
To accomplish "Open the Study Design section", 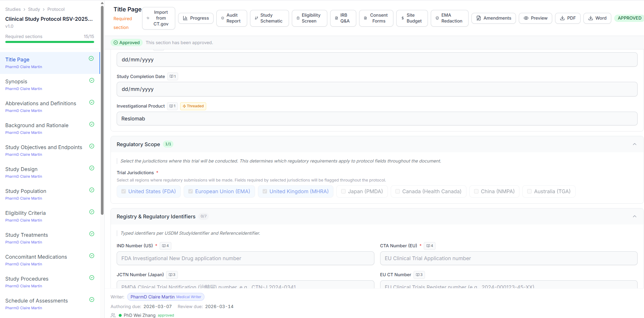I will [50, 172].
